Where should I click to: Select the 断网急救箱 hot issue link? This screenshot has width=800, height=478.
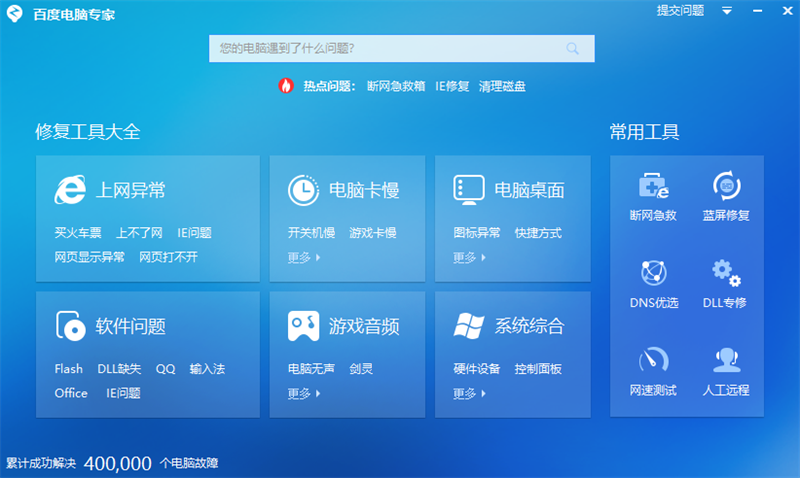[x=396, y=86]
